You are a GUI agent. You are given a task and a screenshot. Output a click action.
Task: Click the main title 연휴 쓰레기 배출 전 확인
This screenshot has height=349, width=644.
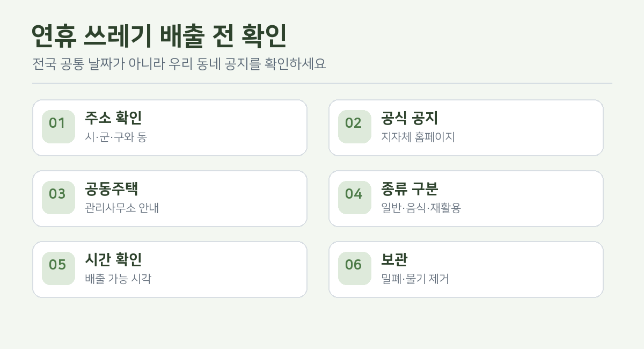pos(159,37)
